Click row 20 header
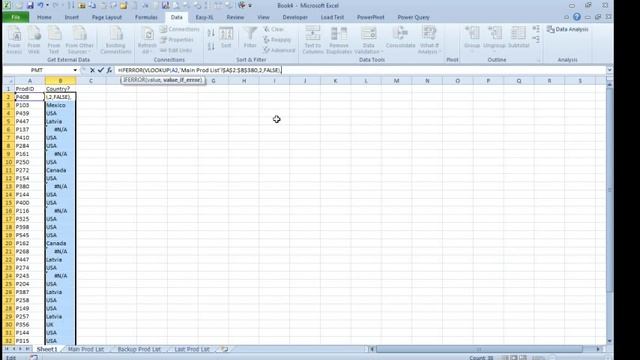This screenshot has height=360, width=640. pos(8,243)
